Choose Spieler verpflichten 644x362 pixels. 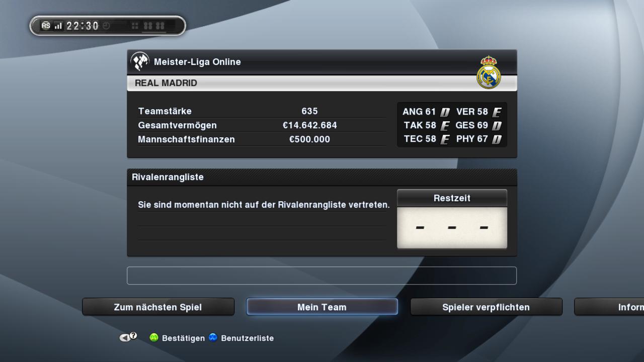486,307
